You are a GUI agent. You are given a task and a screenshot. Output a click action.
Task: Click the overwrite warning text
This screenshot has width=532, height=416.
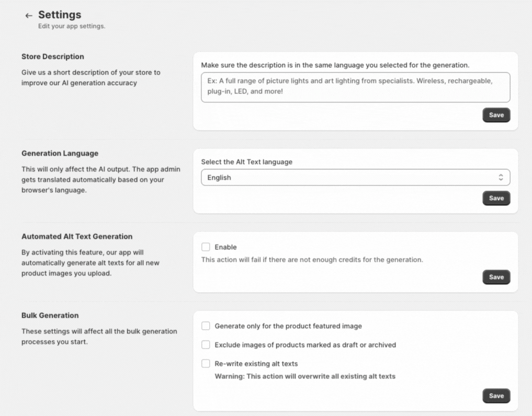tap(304, 376)
